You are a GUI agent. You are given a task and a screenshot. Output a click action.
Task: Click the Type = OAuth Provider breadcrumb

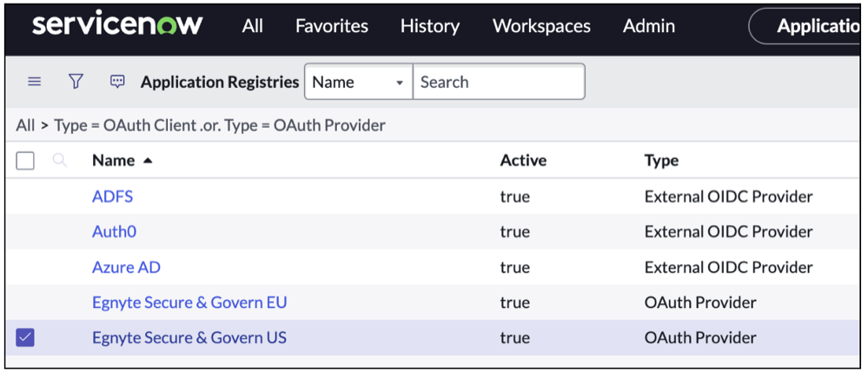[304, 126]
